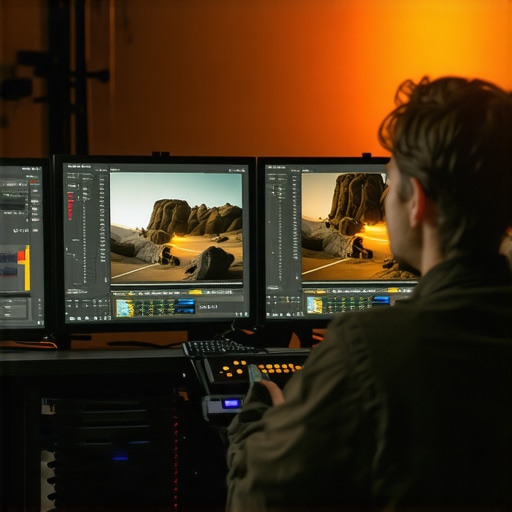
Task: Select the lower blue timeline clip, center monitor
Action: pos(186,311)
